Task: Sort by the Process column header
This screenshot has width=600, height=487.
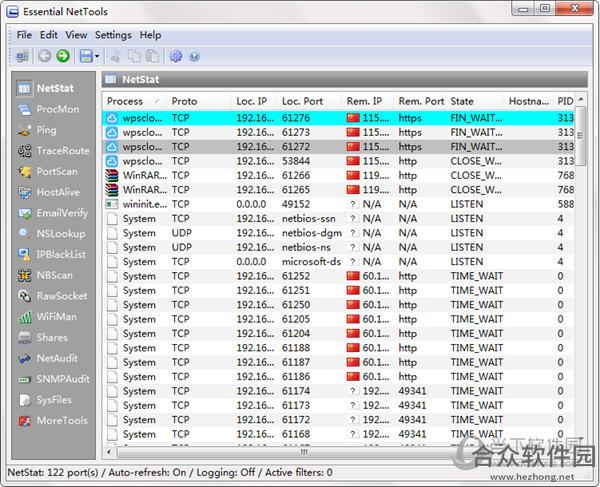Action: coord(134,101)
